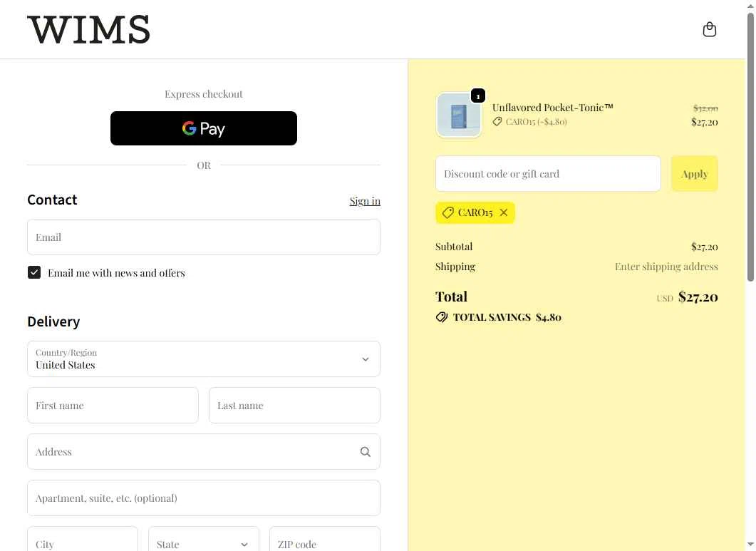Pay with Google Pay express checkout

point(204,128)
